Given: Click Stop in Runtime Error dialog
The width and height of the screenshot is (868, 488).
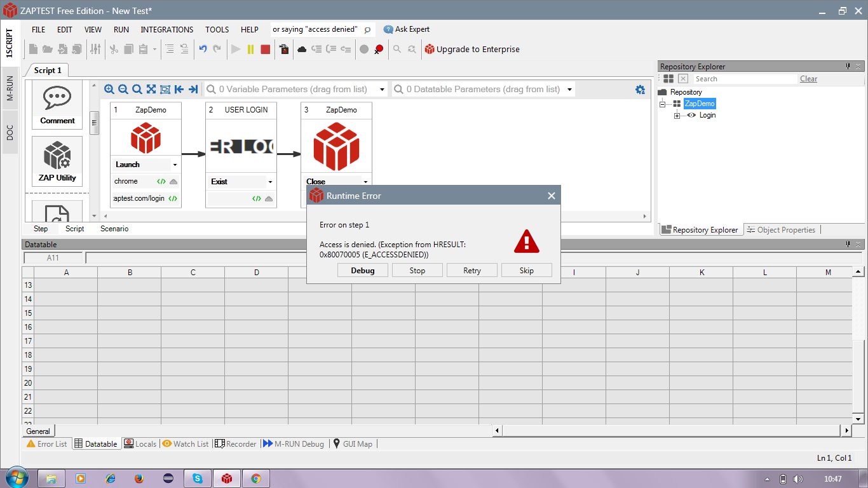Looking at the screenshot, I should [x=417, y=271].
